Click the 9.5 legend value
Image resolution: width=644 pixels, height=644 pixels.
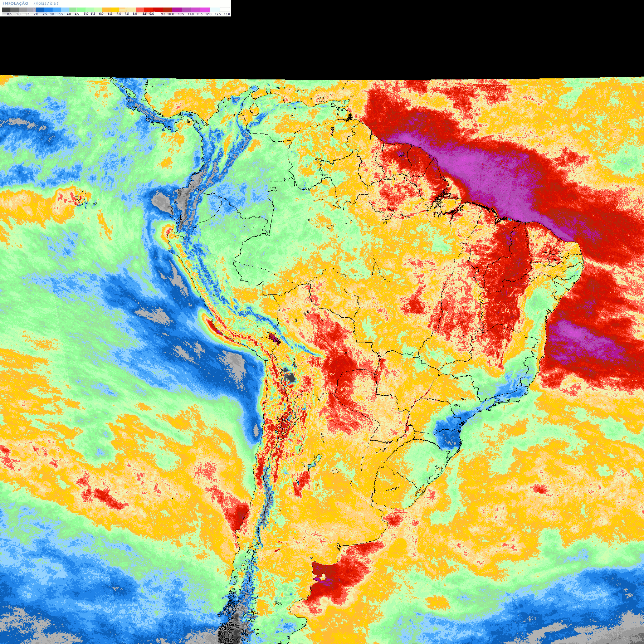click(x=163, y=14)
